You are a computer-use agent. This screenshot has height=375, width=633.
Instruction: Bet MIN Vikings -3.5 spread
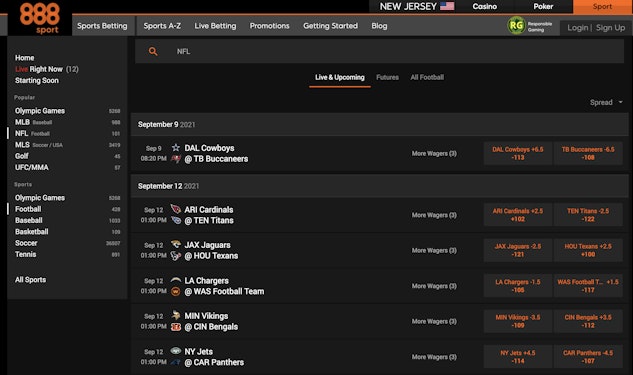pyautogui.click(x=518, y=321)
